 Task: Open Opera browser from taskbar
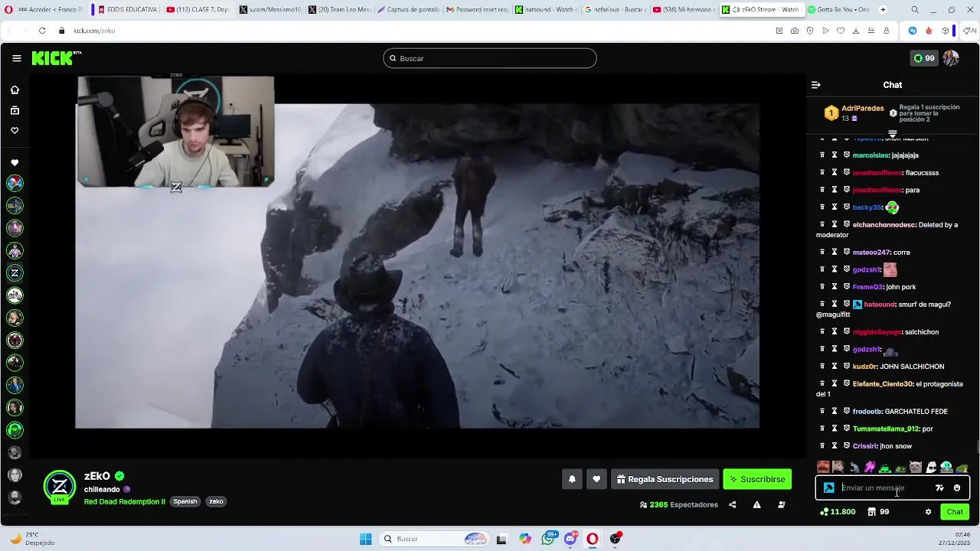click(593, 539)
